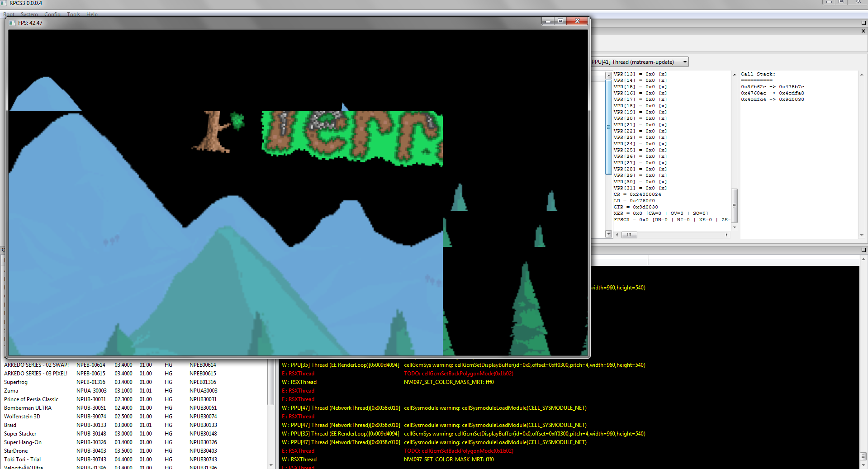Screen dimensions: 868x469
Task: Click scroll-up arrow of the registers list
Action: point(609,76)
